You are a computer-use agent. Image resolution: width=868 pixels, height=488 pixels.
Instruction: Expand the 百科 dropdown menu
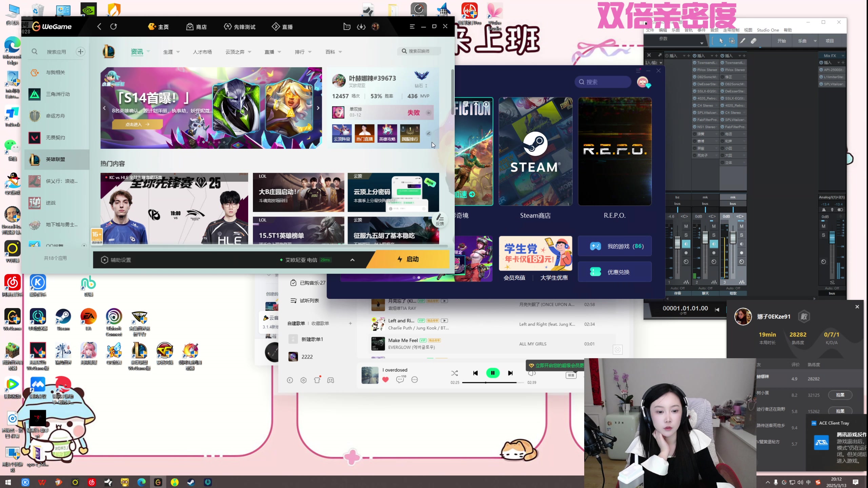(x=340, y=52)
